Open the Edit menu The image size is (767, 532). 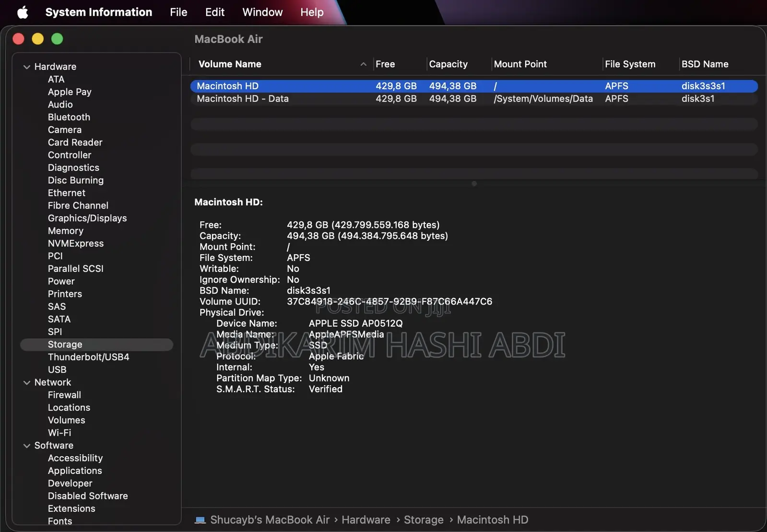pos(215,12)
